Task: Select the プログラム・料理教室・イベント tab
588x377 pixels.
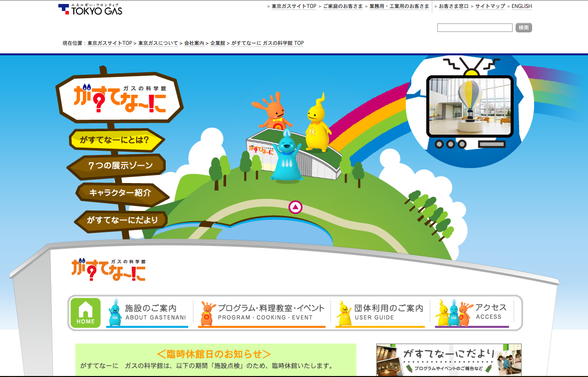Action: 262,313
